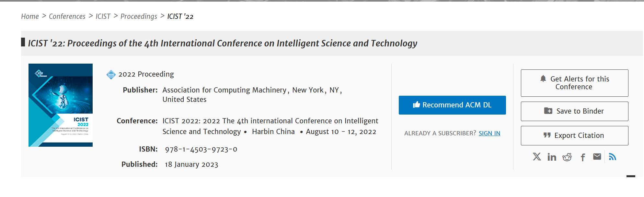Open the SIGN IN link
The width and height of the screenshot is (644, 197).
[x=489, y=133]
